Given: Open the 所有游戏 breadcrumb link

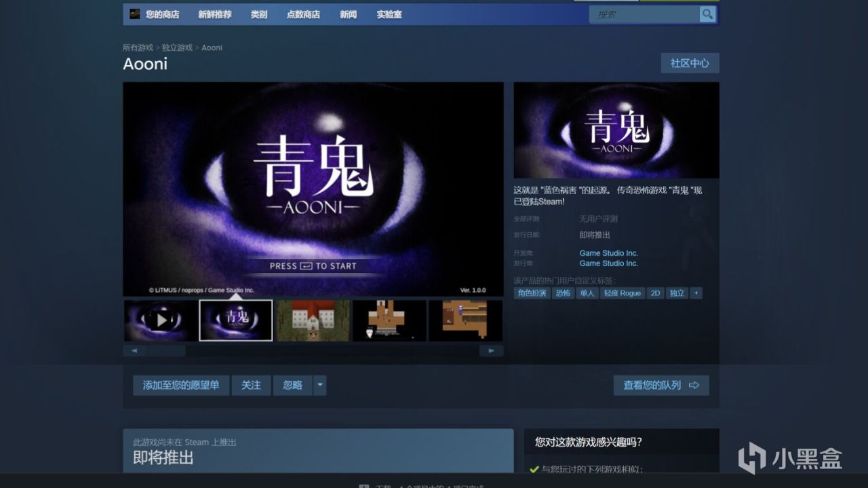Looking at the screenshot, I should [x=138, y=48].
